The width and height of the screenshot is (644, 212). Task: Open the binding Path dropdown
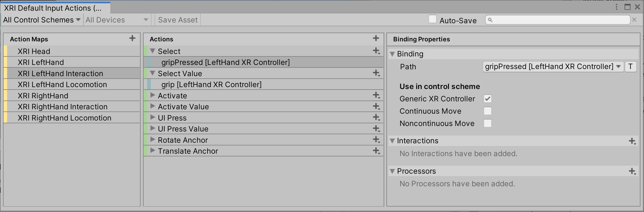(x=553, y=67)
